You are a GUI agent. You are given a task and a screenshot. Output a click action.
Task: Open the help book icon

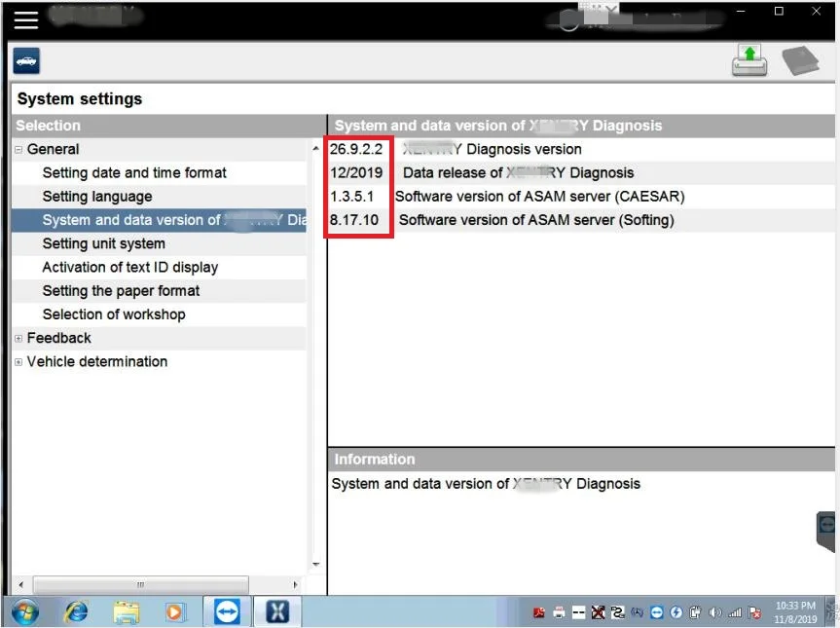pyautogui.click(x=800, y=60)
